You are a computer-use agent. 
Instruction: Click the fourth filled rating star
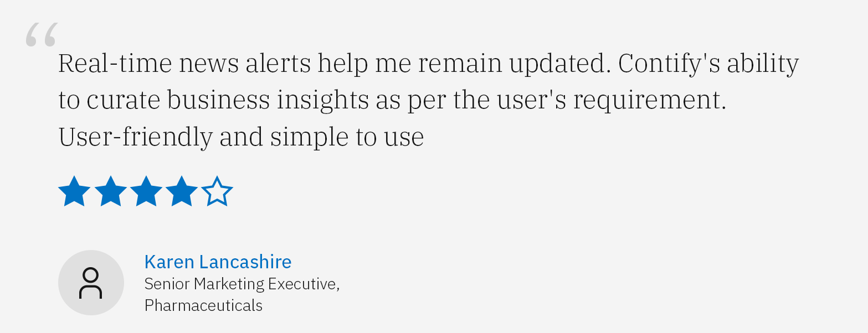181,191
